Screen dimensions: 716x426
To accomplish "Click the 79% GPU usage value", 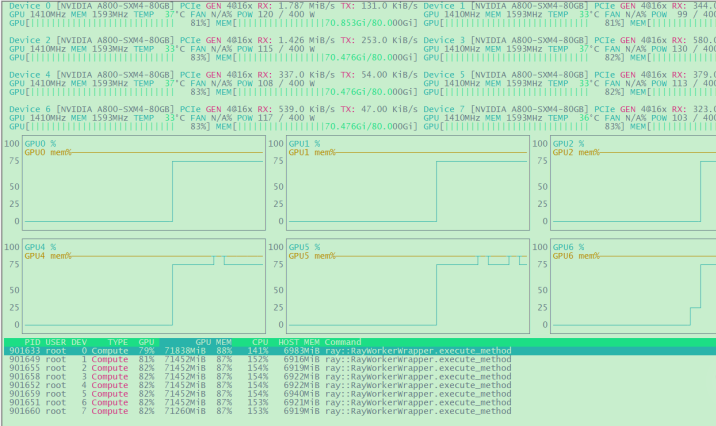I will [147, 351].
